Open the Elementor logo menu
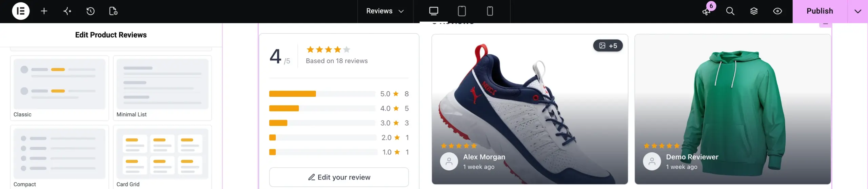 click(21, 11)
